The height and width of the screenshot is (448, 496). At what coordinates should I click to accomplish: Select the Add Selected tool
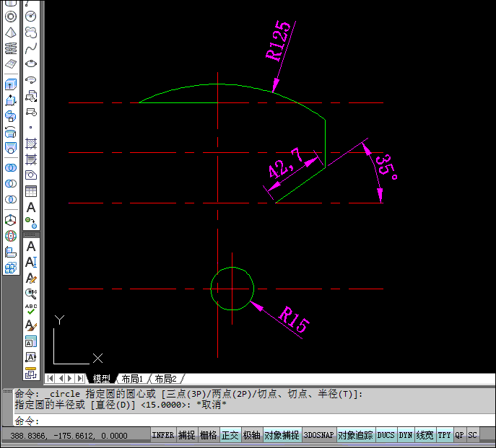click(x=31, y=223)
